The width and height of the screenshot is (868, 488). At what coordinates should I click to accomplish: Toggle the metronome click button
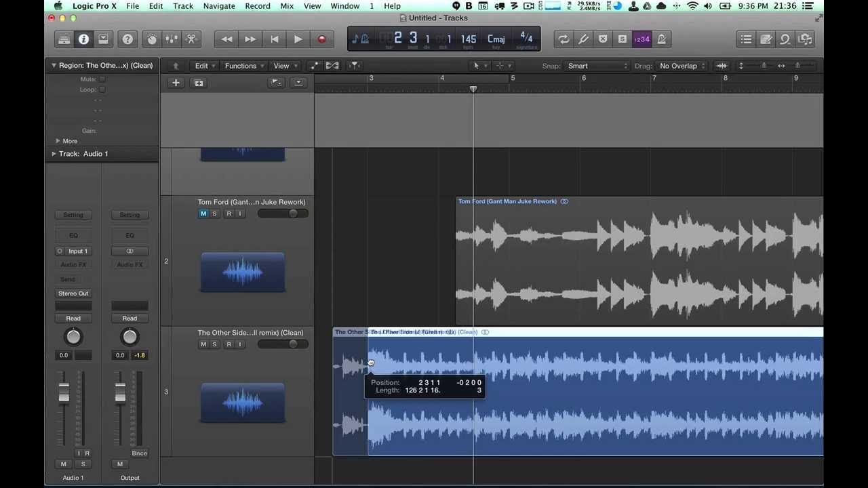coord(661,39)
